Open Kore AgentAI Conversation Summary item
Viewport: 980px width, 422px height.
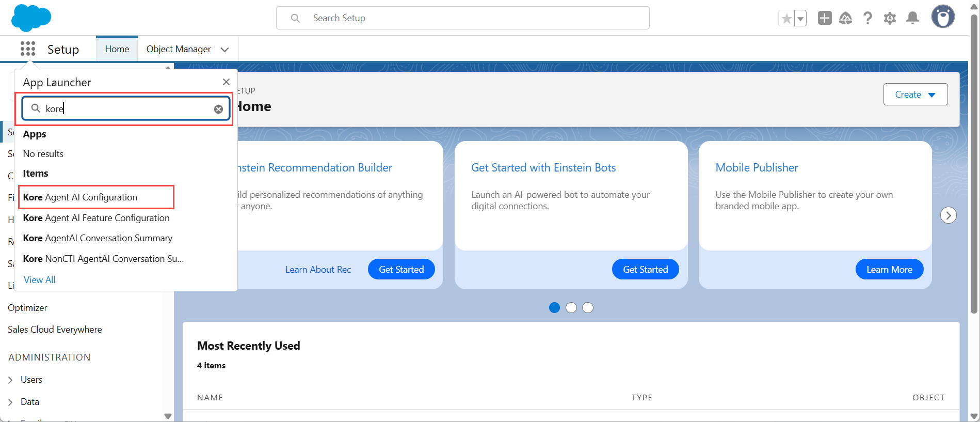pos(98,238)
